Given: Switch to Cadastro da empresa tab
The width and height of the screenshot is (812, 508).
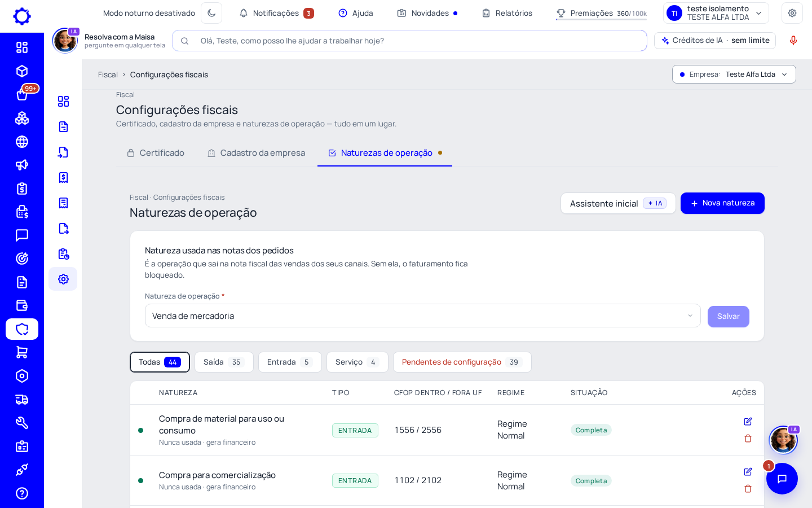Looking at the screenshot, I should [x=256, y=153].
